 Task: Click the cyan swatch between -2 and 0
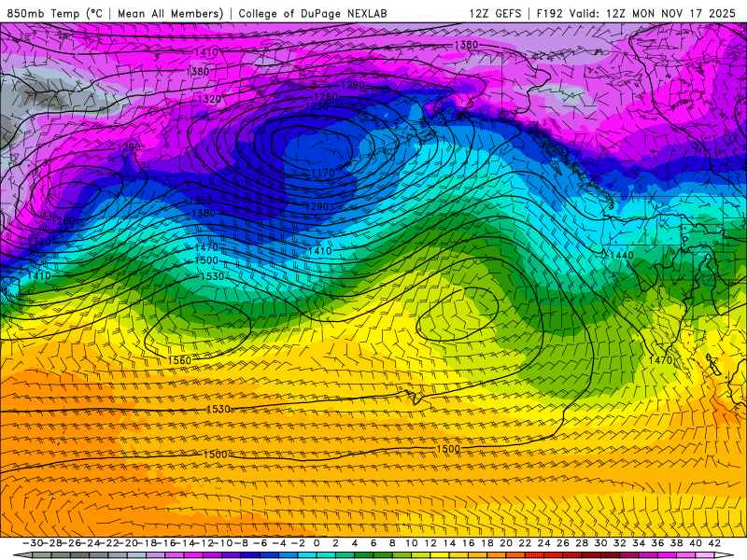tap(307, 555)
